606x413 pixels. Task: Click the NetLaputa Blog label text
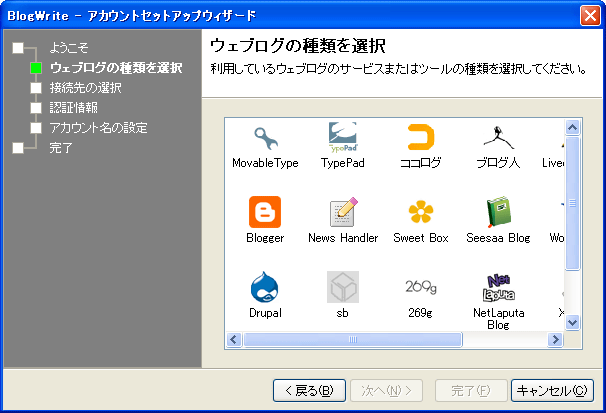coord(499,319)
